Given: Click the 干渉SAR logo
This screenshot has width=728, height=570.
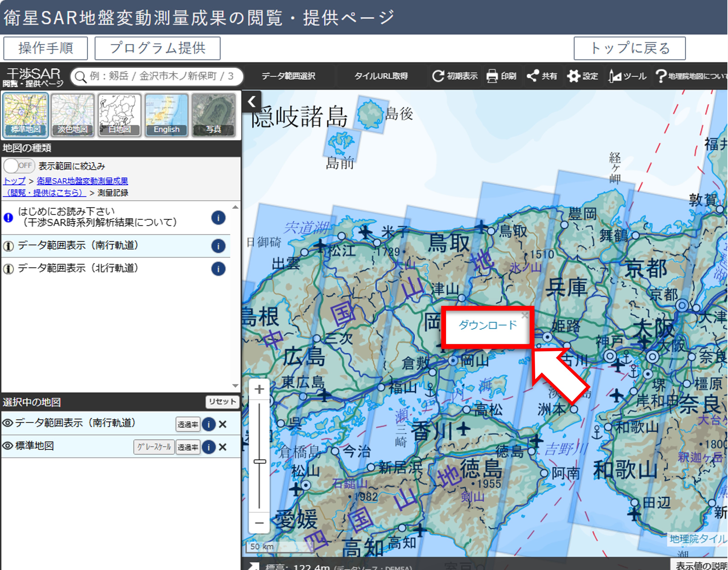Looking at the screenshot, I should click(x=33, y=77).
